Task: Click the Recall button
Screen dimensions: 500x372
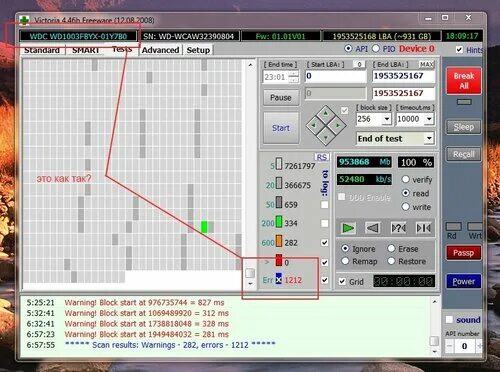Action: [464, 154]
